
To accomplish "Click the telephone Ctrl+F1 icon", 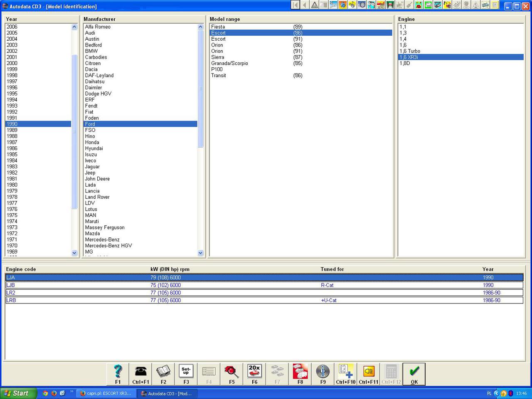I will point(141,374).
